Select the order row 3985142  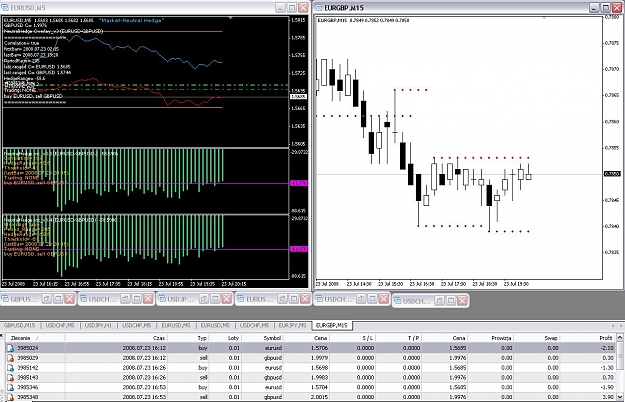coord(311,368)
